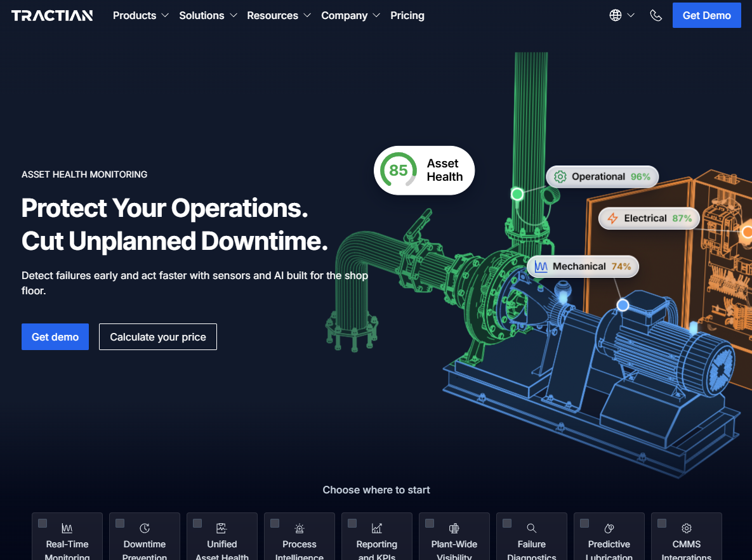Image resolution: width=752 pixels, height=560 pixels.
Task: Click the CMMS Integrations gear icon
Action: click(686, 528)
